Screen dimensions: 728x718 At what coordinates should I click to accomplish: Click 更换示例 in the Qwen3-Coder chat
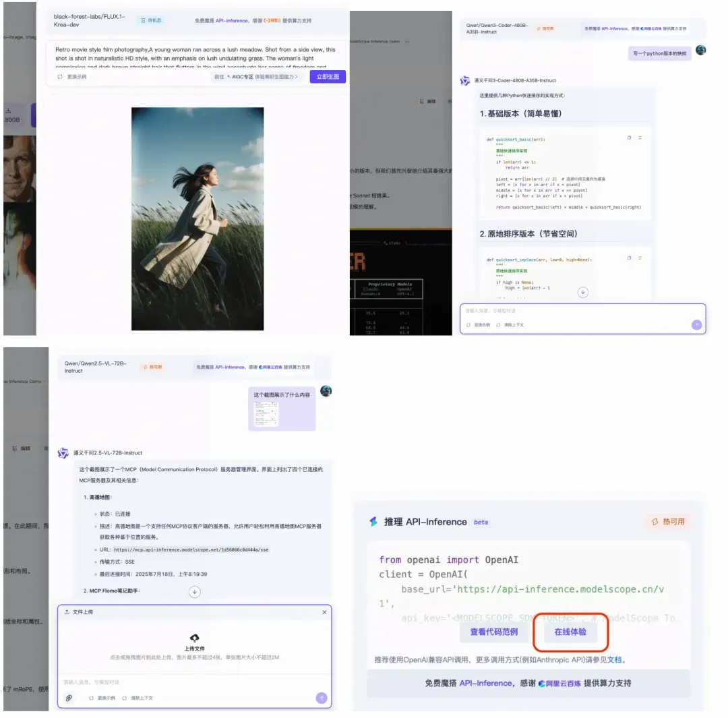click(x=479, y=325)
